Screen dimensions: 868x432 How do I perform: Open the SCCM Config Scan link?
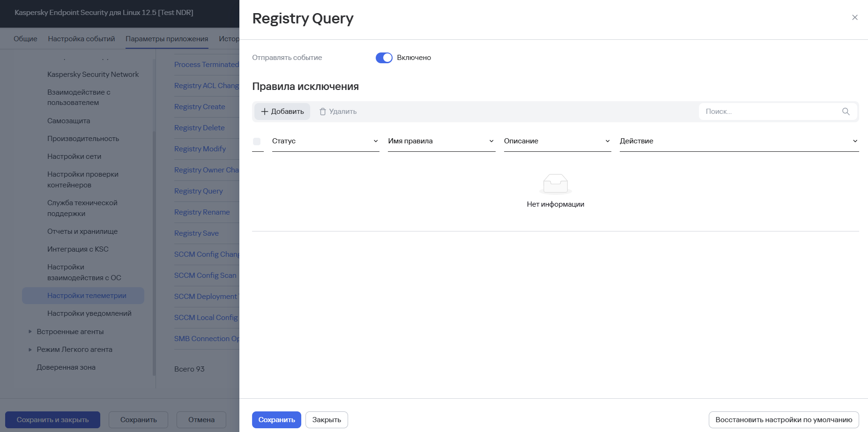[205, 276]
